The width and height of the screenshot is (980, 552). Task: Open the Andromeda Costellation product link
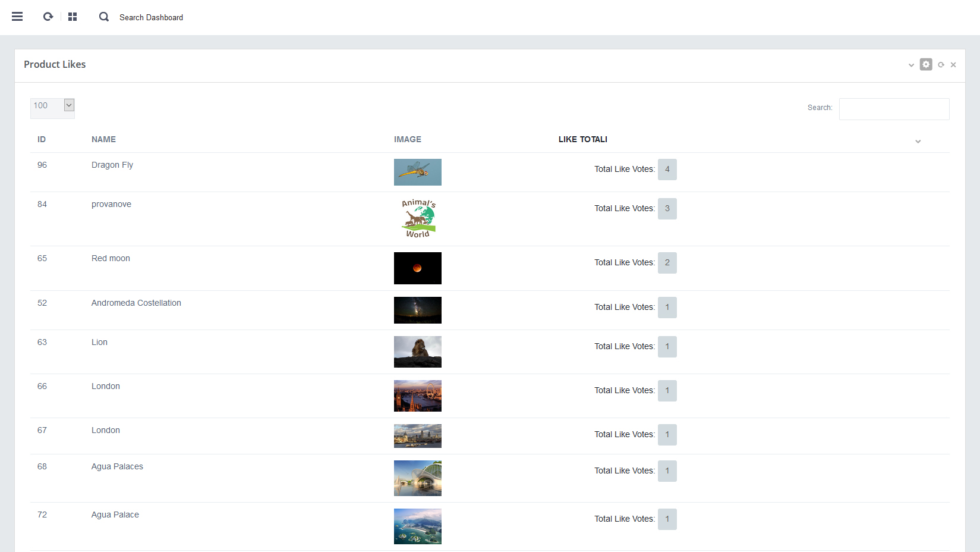[x=136, y=303]
